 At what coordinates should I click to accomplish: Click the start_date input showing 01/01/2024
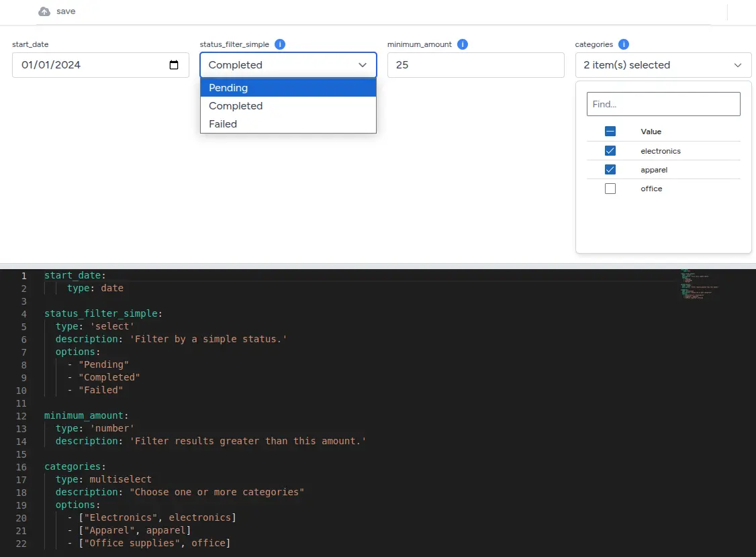click(x=101, y=65)
